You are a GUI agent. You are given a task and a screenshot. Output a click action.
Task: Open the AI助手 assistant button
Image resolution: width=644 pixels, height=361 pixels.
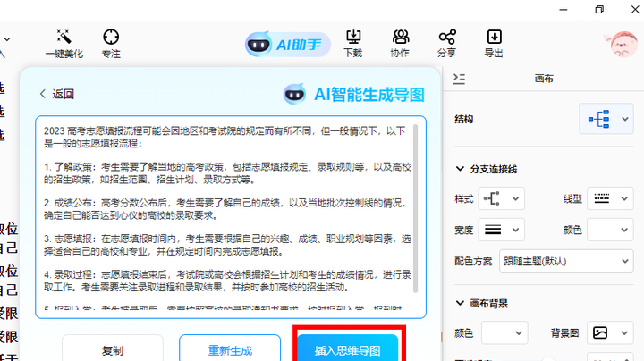(x=287, y=45)
